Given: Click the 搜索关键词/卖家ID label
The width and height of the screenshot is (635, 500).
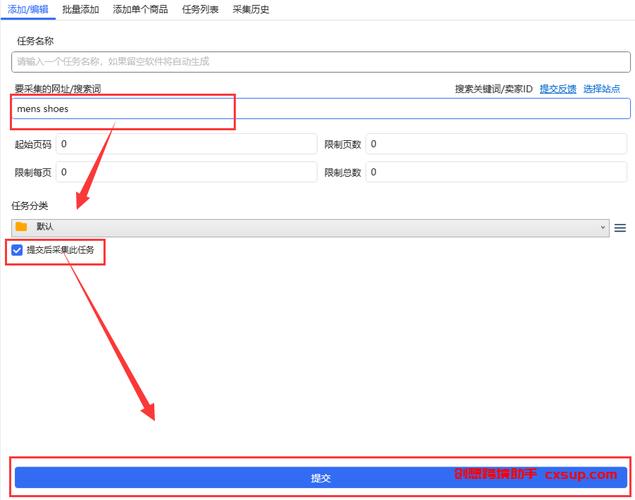Looking at the screenshot, I should (x=494, y=89).
